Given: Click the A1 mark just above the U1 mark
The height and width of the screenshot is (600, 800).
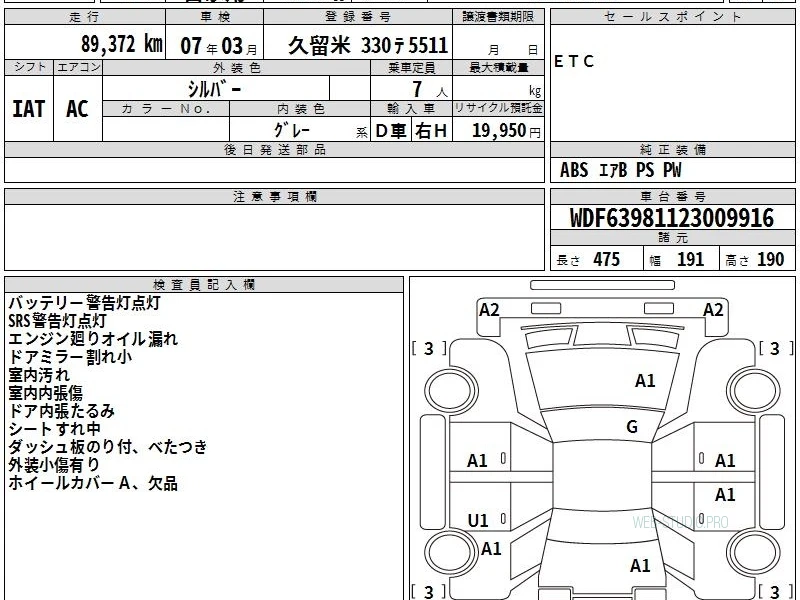Looking at the screenshot, I should click(x=478, y=461).
